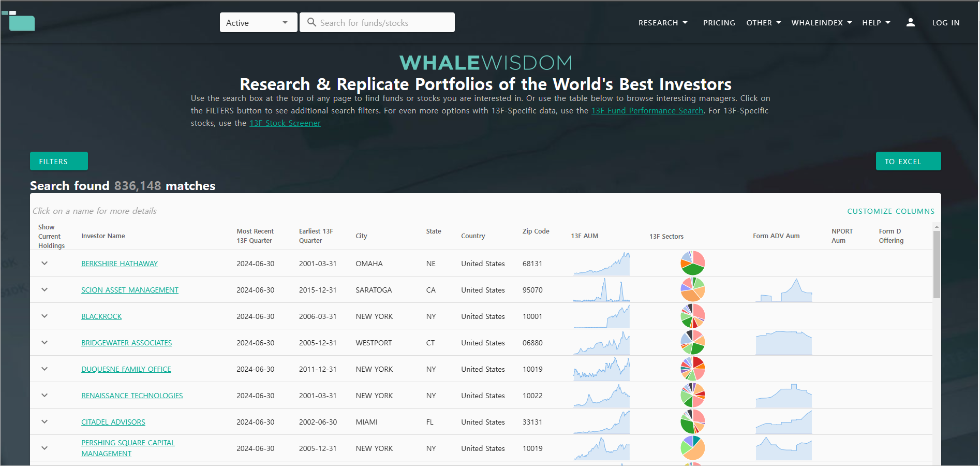980x466 pixels.
Task: Expand Renaissance Technologies current holdings
Action: point(44,395)
